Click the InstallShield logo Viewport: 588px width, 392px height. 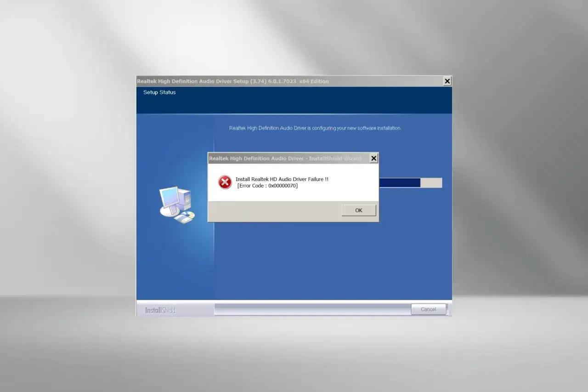[160, 310]
